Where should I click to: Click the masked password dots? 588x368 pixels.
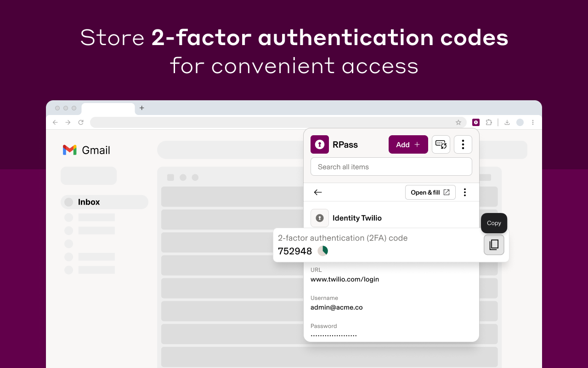pyautogui.click(x=334, y=335)
